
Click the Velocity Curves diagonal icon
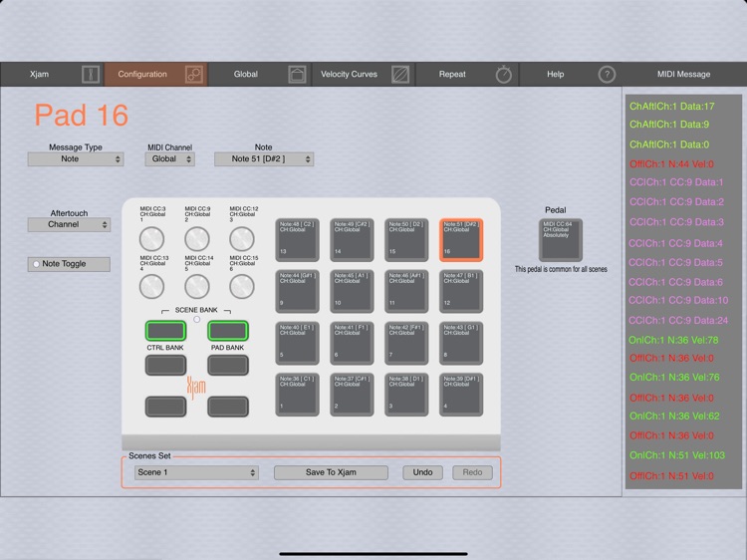(x=400, y=75)
